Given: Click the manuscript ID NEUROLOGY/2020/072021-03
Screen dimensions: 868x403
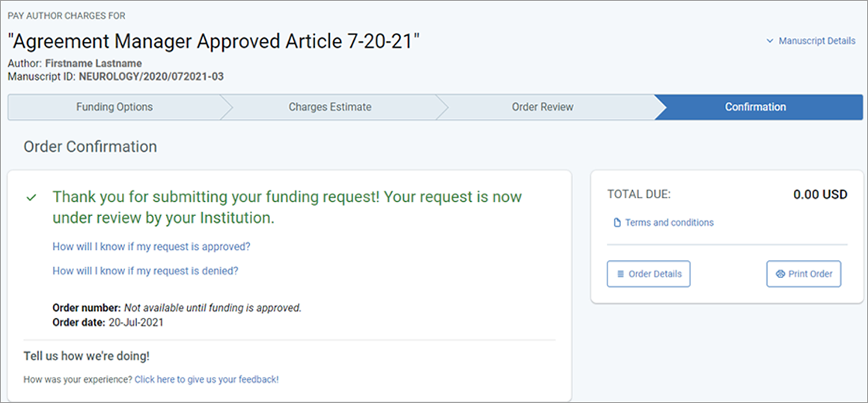Looking at the screenshot, I should 151,76.
